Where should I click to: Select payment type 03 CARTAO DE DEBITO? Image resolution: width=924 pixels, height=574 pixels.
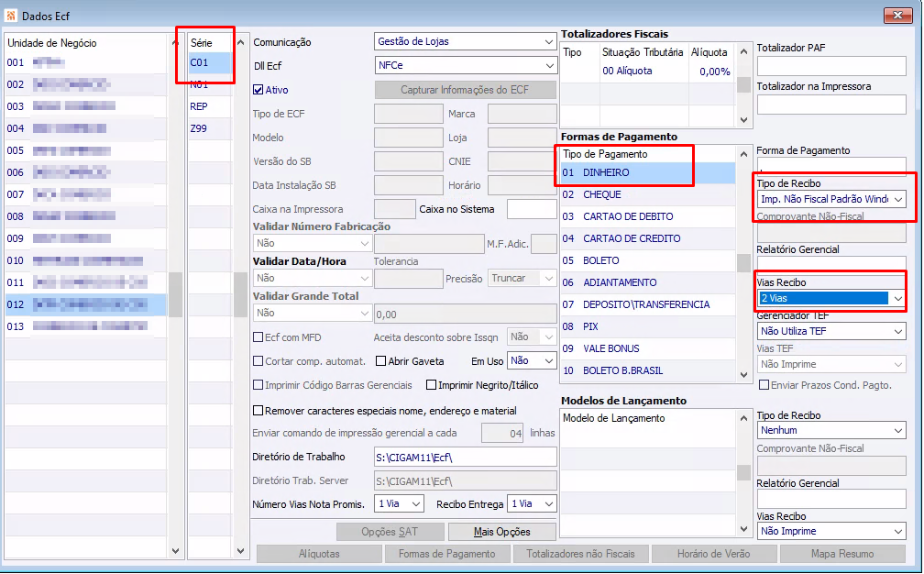(647, 217)
